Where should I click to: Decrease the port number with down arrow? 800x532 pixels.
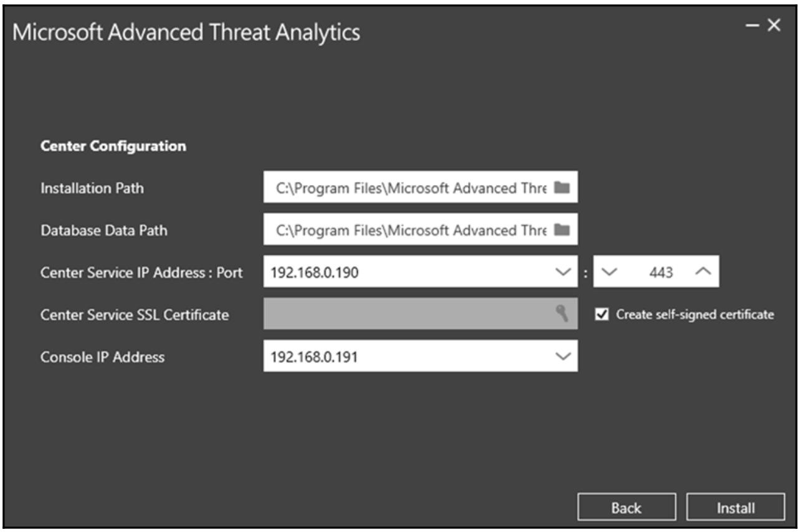tap(609, 272)
